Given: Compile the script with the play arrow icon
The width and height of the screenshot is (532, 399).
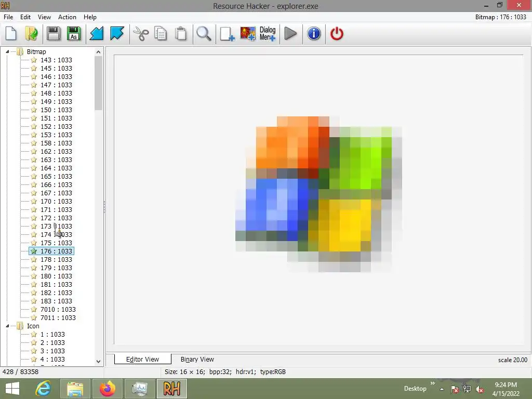Looking at the screenshot, I should point(290,34).
